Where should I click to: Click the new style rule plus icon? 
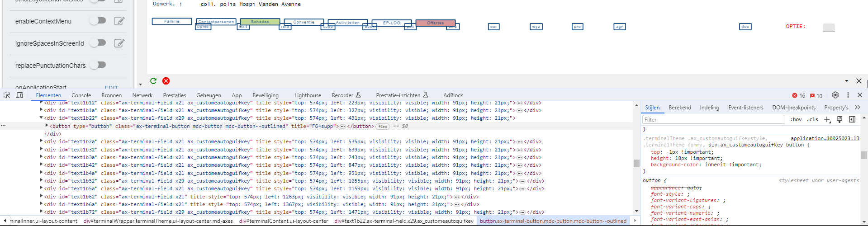(x=827, y=119)
